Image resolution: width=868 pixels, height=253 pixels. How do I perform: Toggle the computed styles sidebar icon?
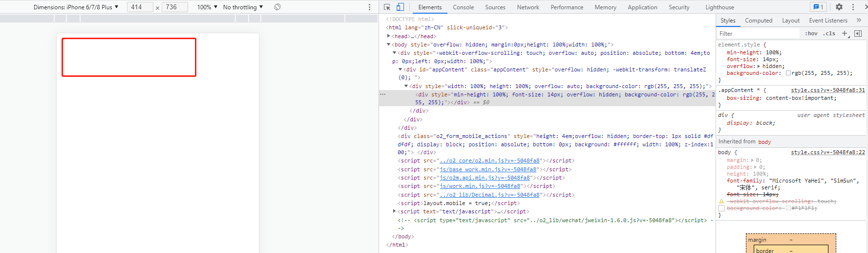click(x=858, y=33)
